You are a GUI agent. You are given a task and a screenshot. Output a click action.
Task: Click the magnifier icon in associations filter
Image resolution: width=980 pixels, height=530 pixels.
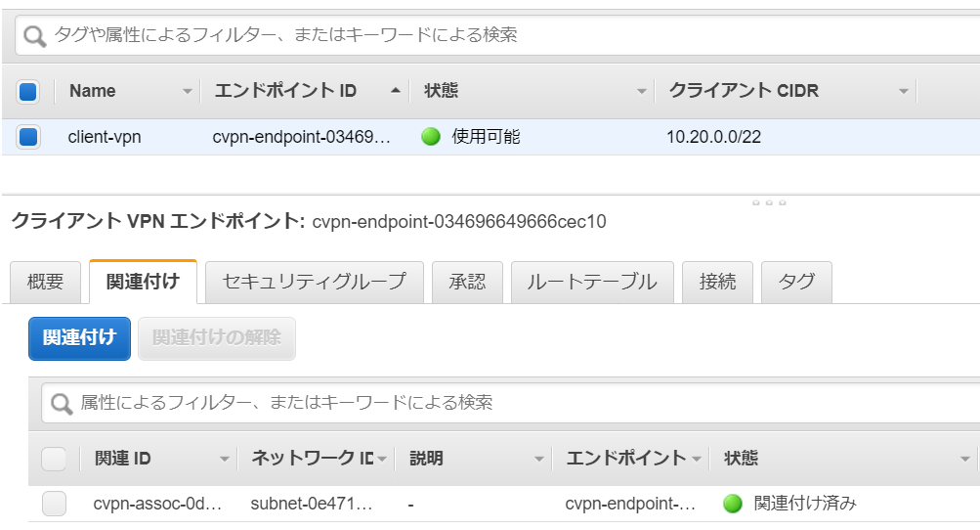(62, 404)
